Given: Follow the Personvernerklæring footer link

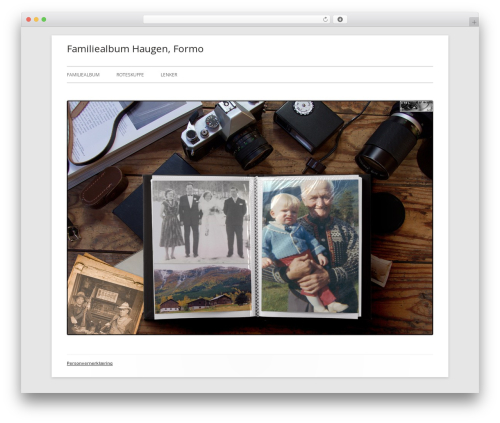Looking at the screenshot, I should tap(90, 363).
